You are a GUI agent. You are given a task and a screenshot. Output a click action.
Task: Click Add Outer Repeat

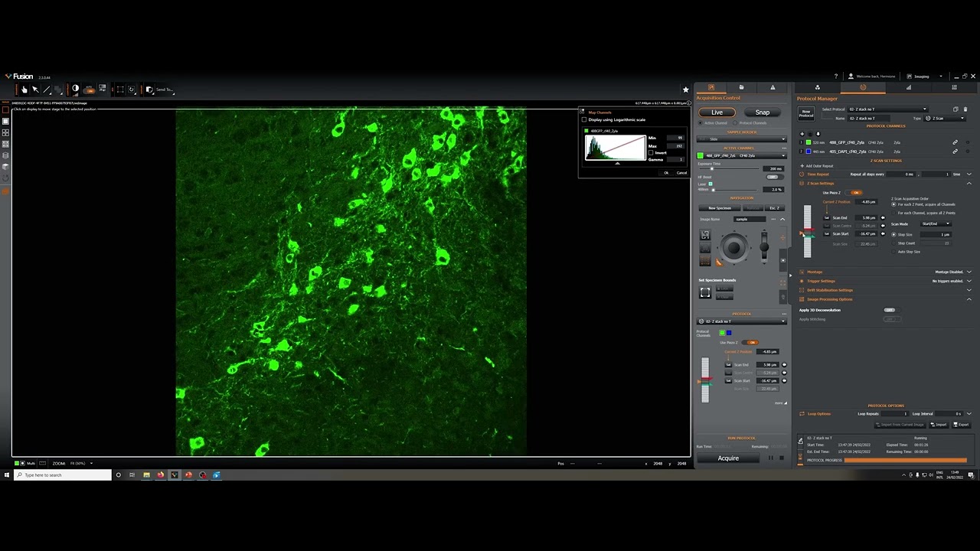[817, 166]
